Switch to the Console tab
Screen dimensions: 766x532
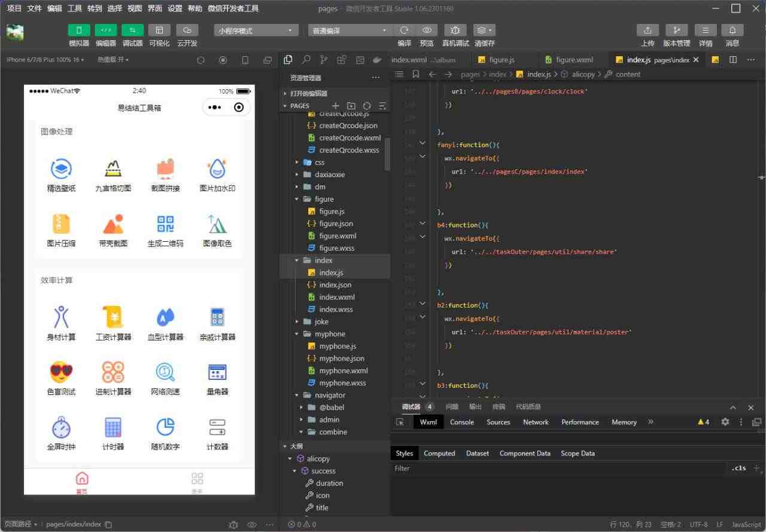(461, 422)
